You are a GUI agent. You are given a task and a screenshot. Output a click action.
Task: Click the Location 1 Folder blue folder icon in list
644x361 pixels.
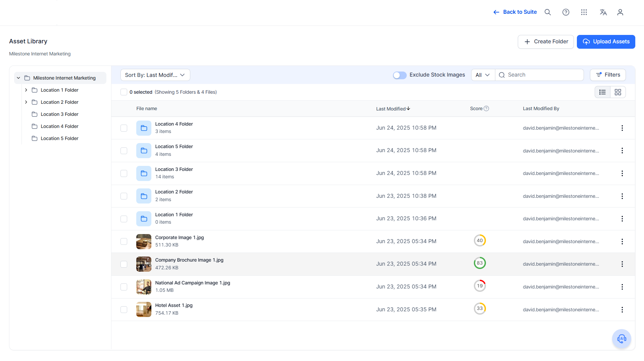click(x=144, y=219)
